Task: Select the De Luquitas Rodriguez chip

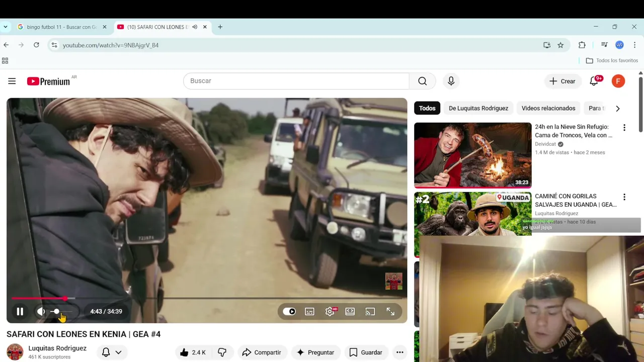Action: (478, 108)
